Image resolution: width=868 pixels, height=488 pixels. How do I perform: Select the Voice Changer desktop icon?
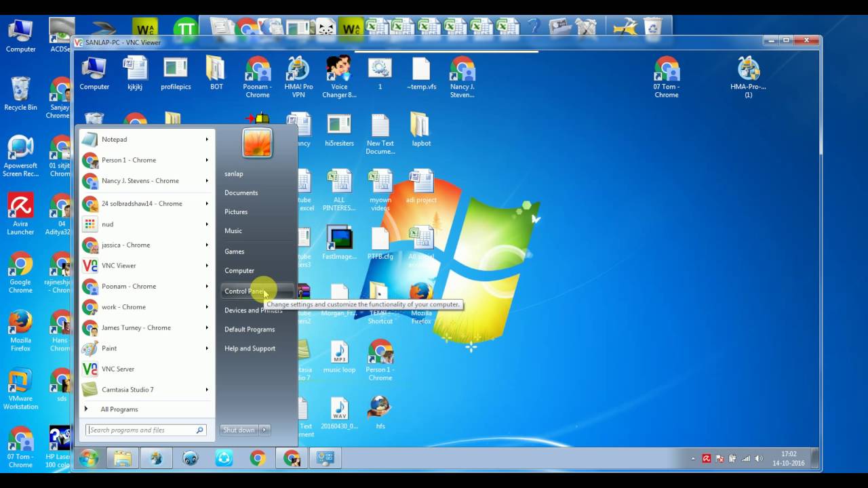click(339, 78)
